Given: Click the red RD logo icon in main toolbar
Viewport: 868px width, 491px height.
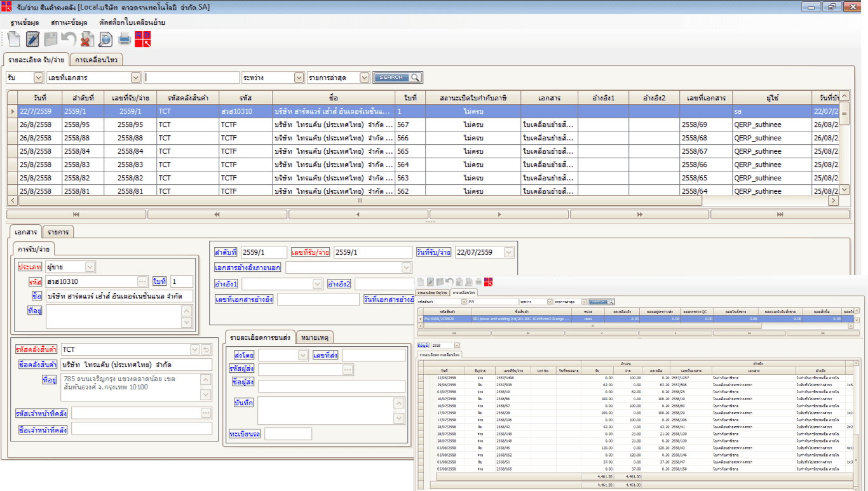Looking at the screenshot, I should [143, 39].
